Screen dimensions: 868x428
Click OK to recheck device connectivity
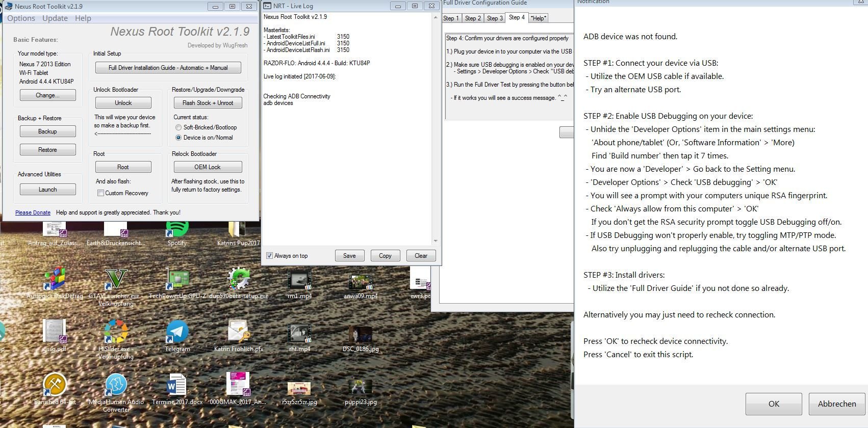click(774, 404)
